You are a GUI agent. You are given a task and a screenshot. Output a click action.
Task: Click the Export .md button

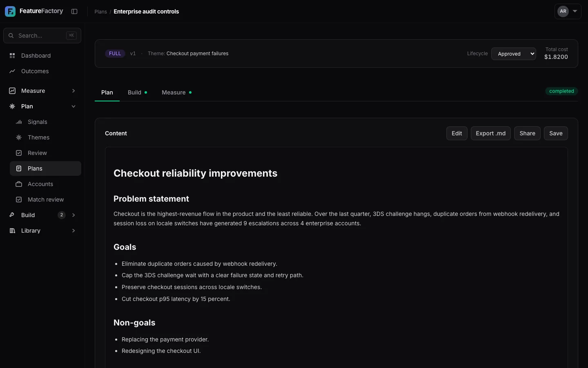click(x=490, y=133)
